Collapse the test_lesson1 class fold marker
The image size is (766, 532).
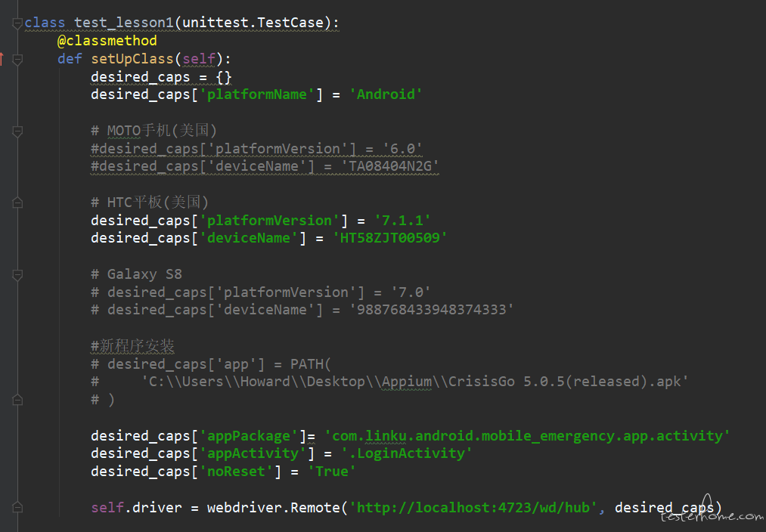[17, 23]
